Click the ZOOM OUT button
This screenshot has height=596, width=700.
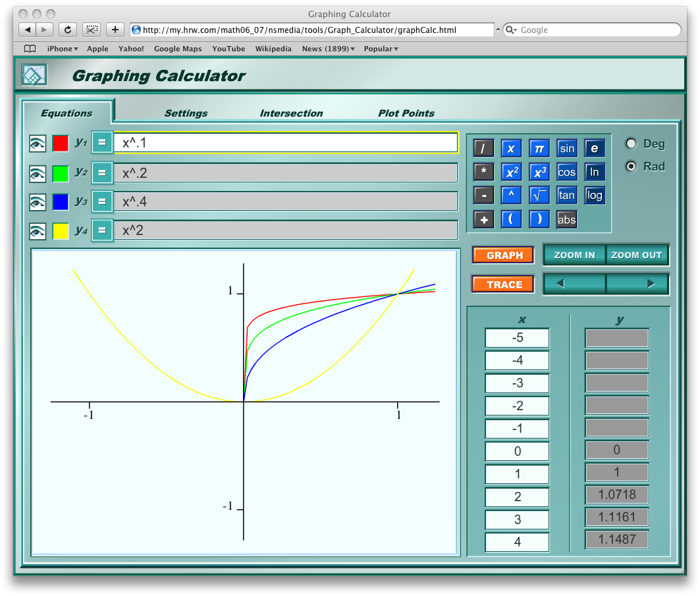point(637,255)
